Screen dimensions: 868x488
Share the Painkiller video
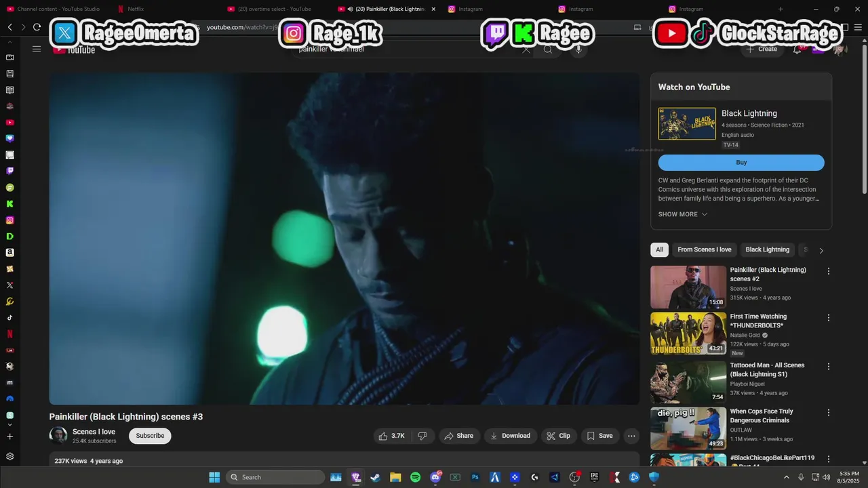point(459,436)
